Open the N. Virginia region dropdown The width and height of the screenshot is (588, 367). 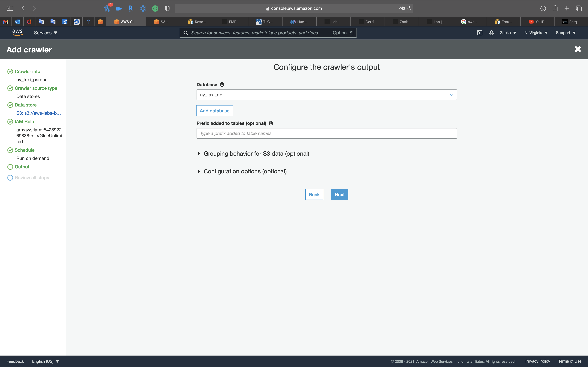tap(536, 33)
